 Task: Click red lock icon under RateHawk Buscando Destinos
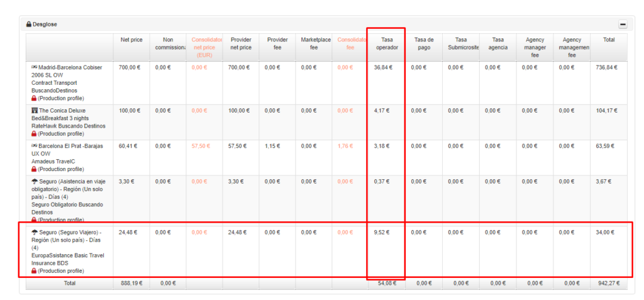coord(34,134)
